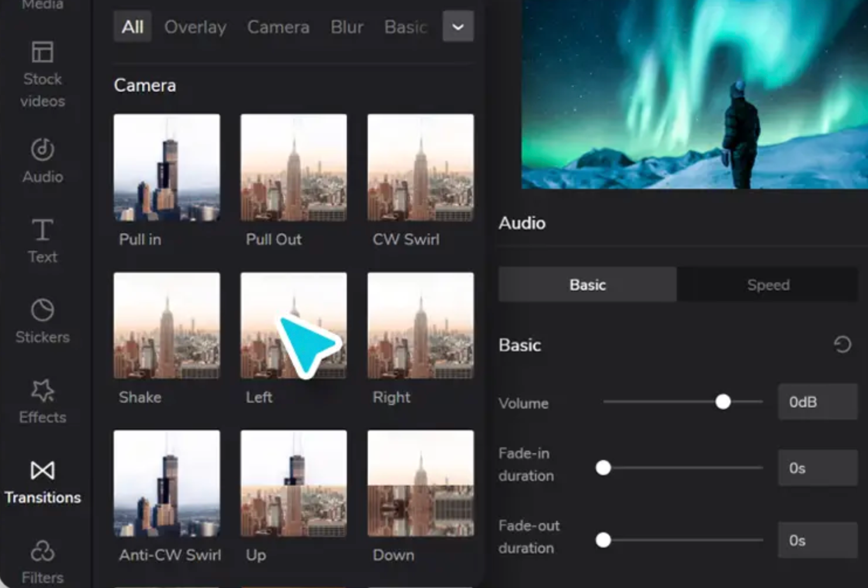Expand the transition categories dropdown
This screenshot has width=868, height=588.
(458, 27)
